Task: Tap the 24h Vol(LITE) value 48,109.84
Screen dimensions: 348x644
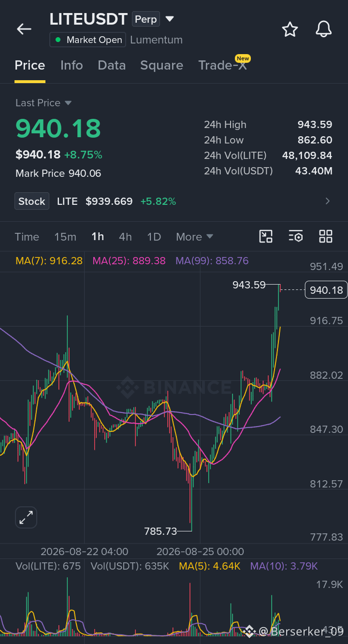Action: 307,156
